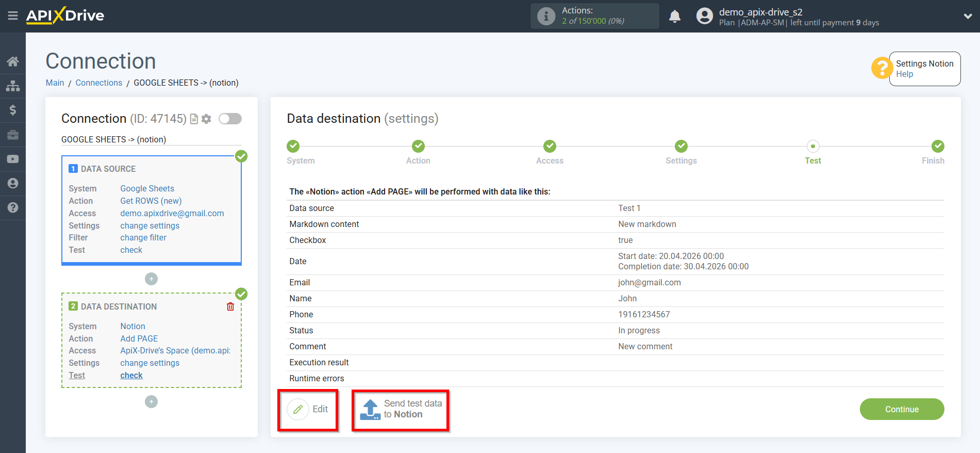Click check link in Data Destination

(x=131, y=375)
